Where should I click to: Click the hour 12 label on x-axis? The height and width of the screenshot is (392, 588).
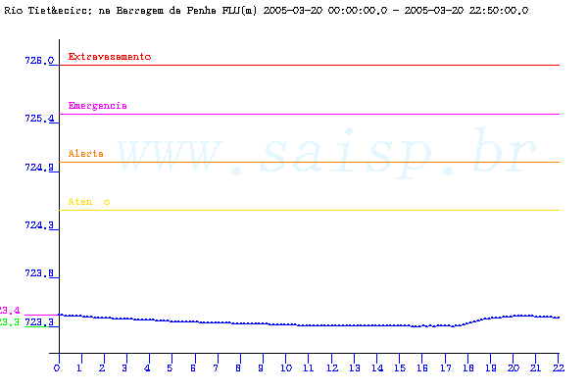pos(332,368)
